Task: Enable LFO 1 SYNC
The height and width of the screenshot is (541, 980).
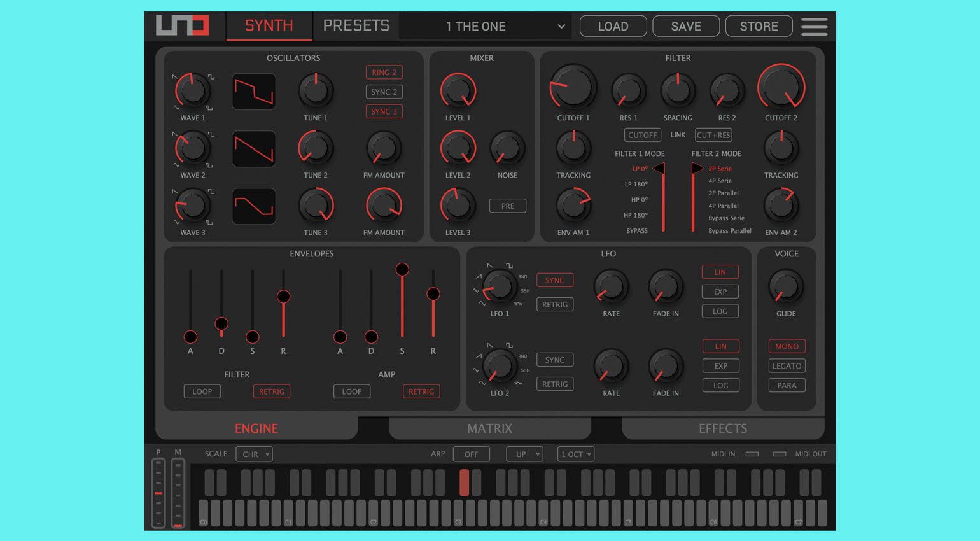Action: (555, 280)
